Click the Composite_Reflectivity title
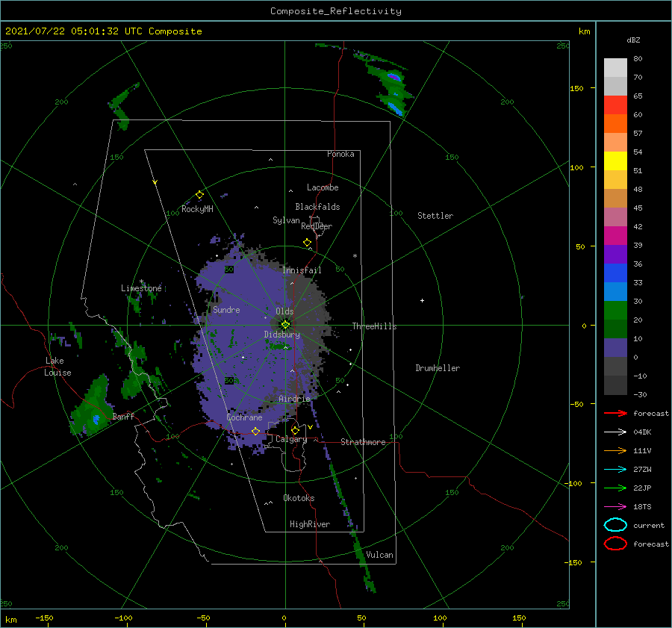The image size is (672, 628). click(x=336, y=11)
